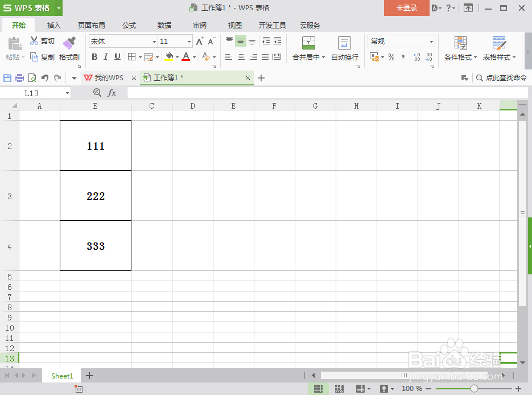Increase font size with A+ icon
532x395 pixels.
click(x=200, y=42)
